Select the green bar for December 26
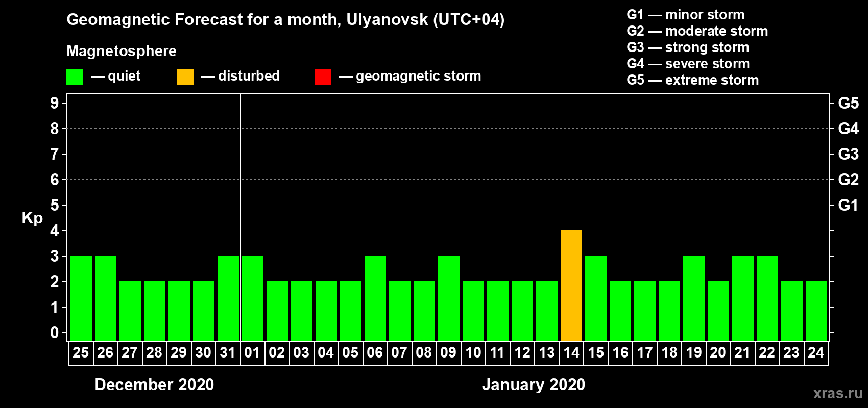Viewport: 868px width, 408px height. (106, 298)
